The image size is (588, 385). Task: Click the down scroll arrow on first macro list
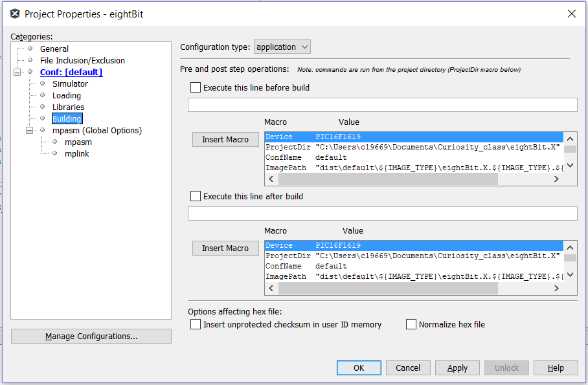coord(569,166)
